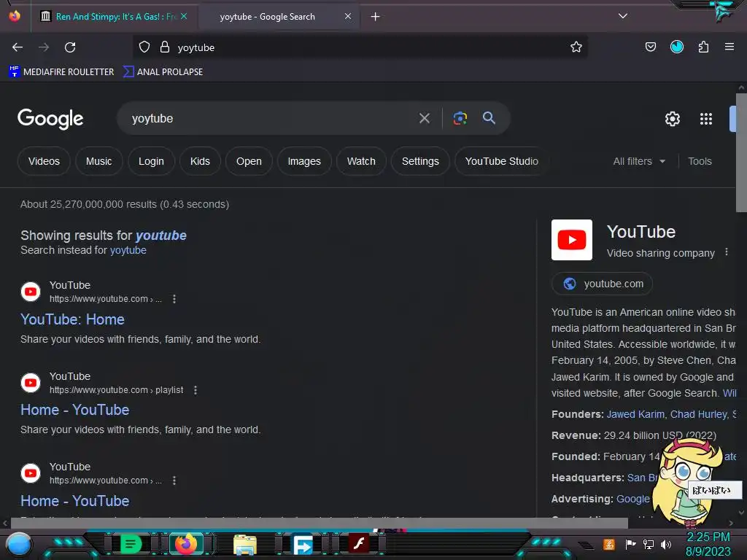Search instead for yoytube
Viewport: 747px width, 560px height.
128,250
